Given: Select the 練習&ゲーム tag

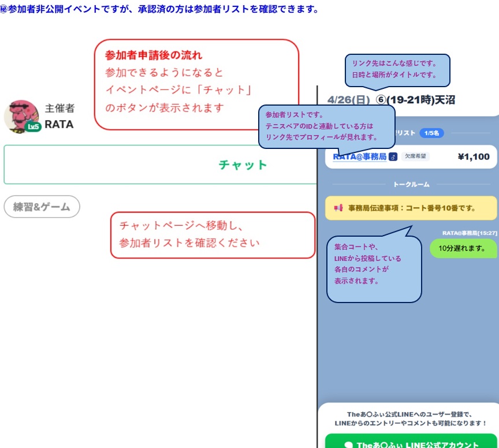Looking at the screenshot, I should 42,207.
